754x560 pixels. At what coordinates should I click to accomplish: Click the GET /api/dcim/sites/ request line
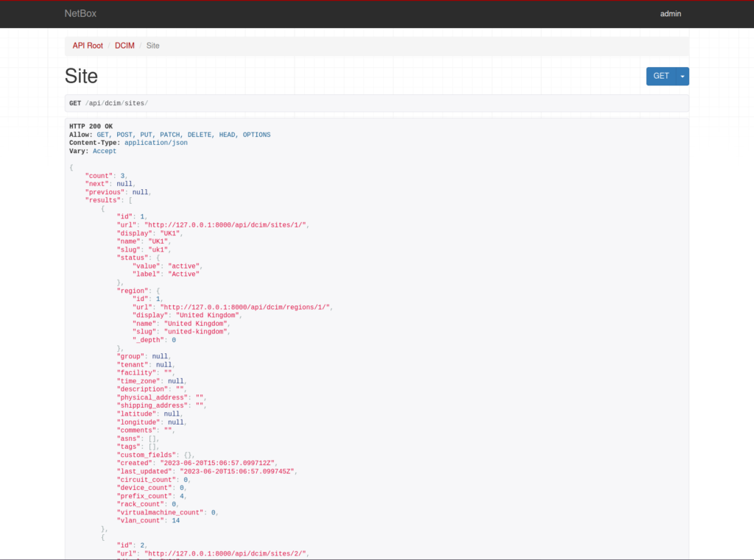click(x=108, y=103)
